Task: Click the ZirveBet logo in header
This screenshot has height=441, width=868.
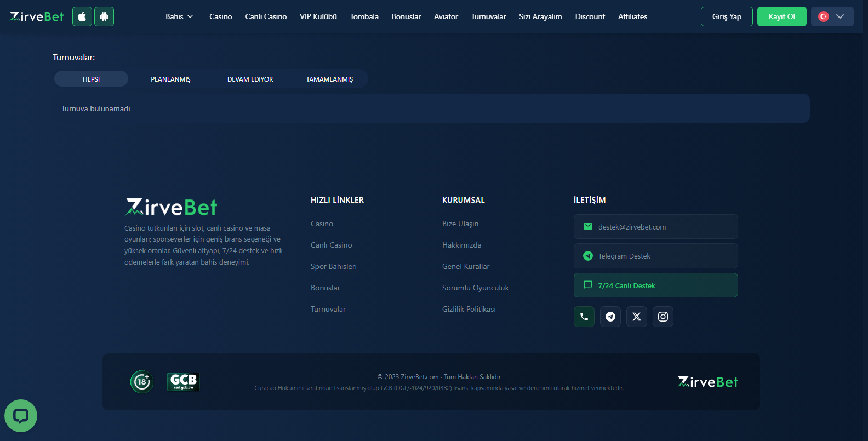Action: click(x=37, y=16)
